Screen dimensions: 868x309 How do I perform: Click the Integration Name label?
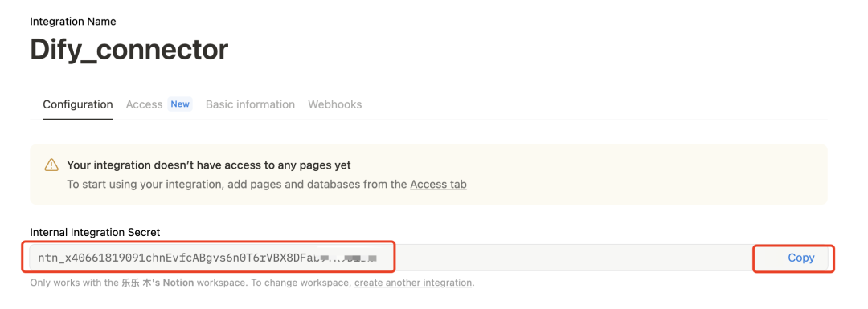tap(73, 22)
